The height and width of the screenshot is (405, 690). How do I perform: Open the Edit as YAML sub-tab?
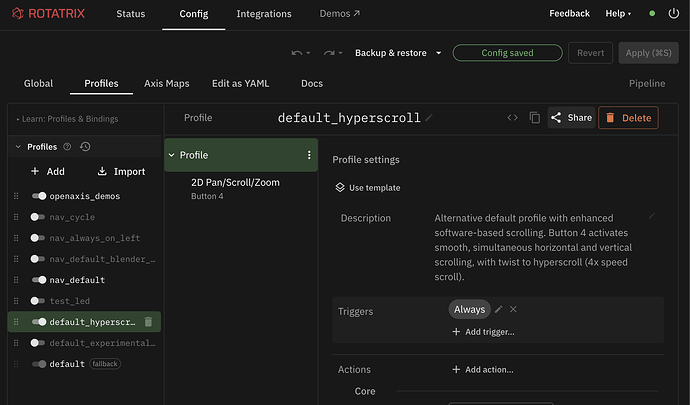coord(240,83)
